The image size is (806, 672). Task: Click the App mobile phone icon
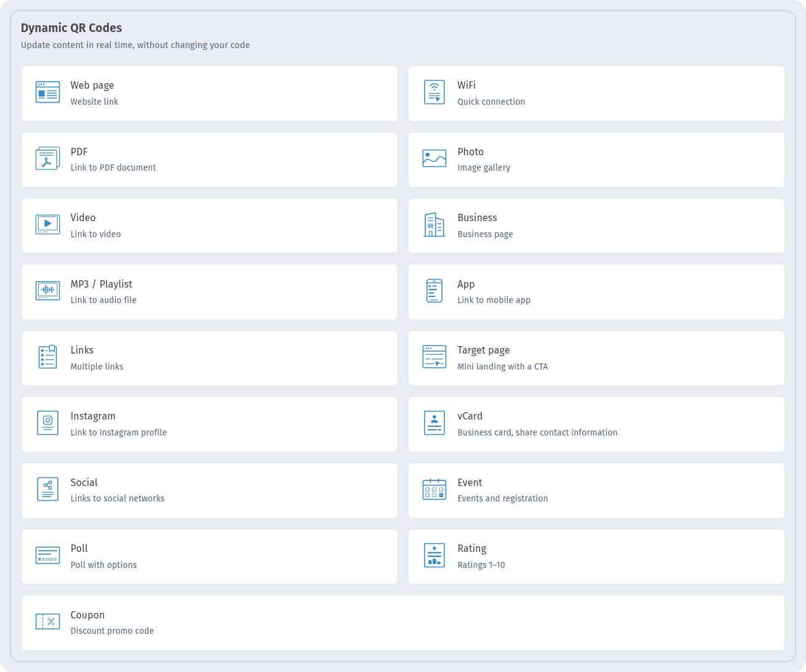click(x=434, y=291)
